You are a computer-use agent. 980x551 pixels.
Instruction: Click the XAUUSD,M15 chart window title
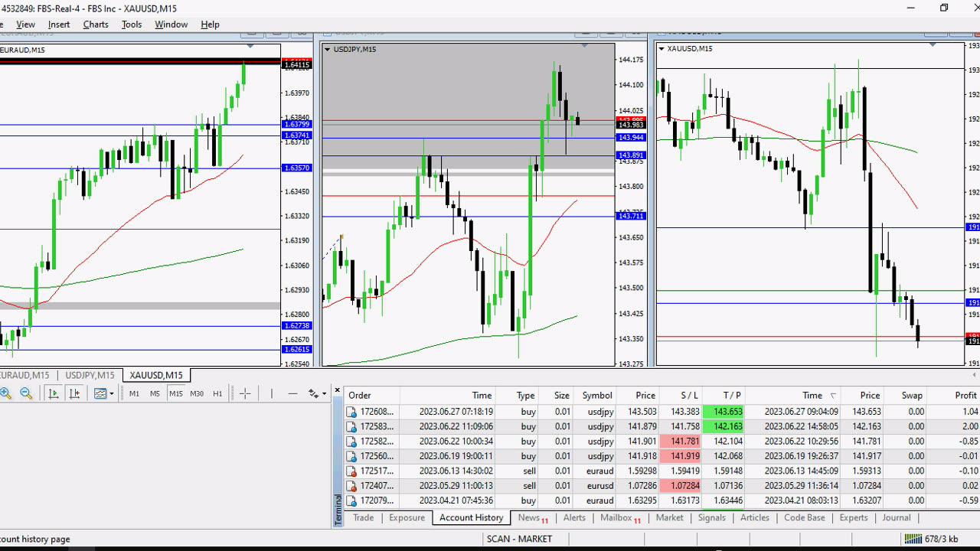pyautogui.click(x=690, y=48)
